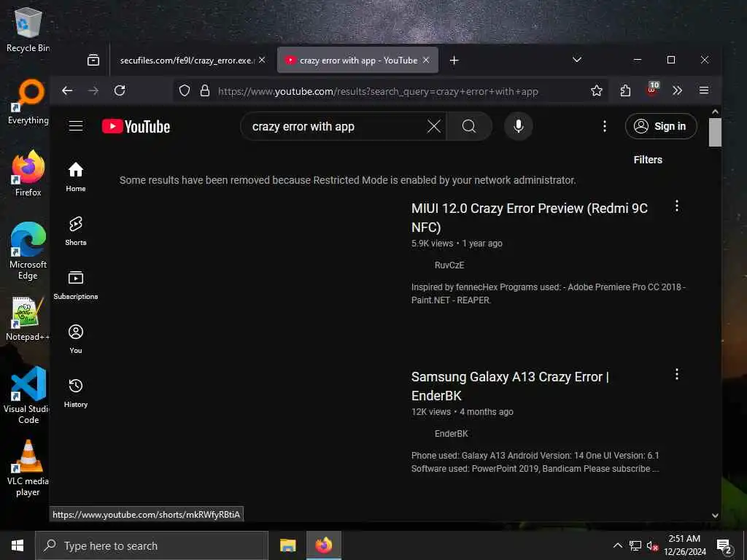Show hidden system tray icons

pos(617,545)
